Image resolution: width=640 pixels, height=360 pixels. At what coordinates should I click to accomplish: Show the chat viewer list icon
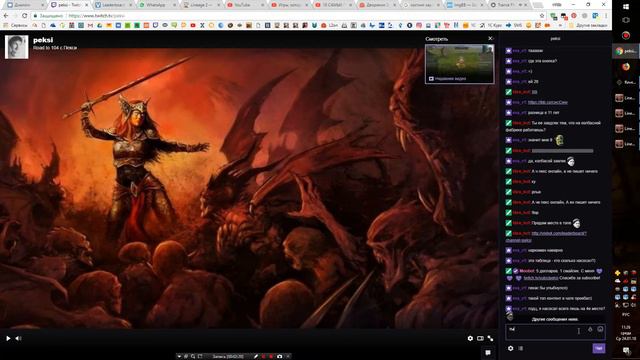(x=521, y=348)
